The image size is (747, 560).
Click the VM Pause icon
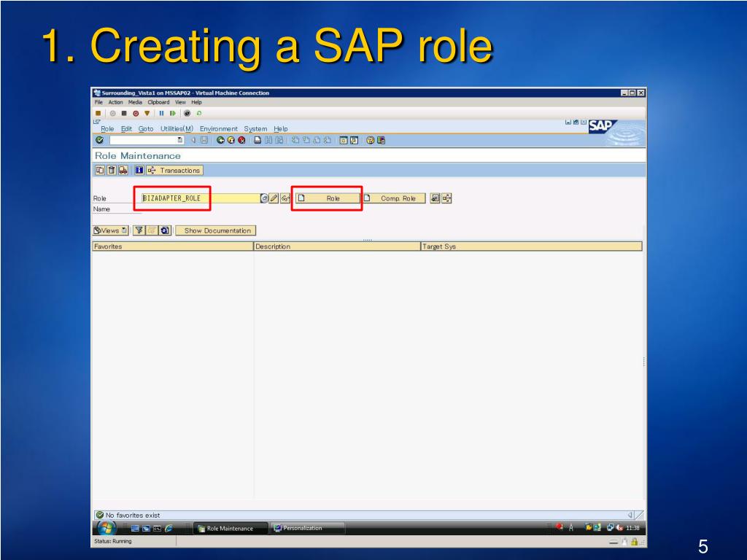pyautogui.click(x=161, y=113)
